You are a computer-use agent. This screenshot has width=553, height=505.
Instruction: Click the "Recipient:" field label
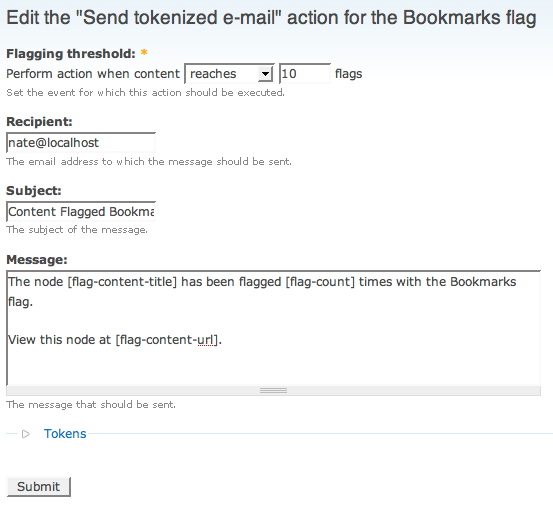point(40,122)
